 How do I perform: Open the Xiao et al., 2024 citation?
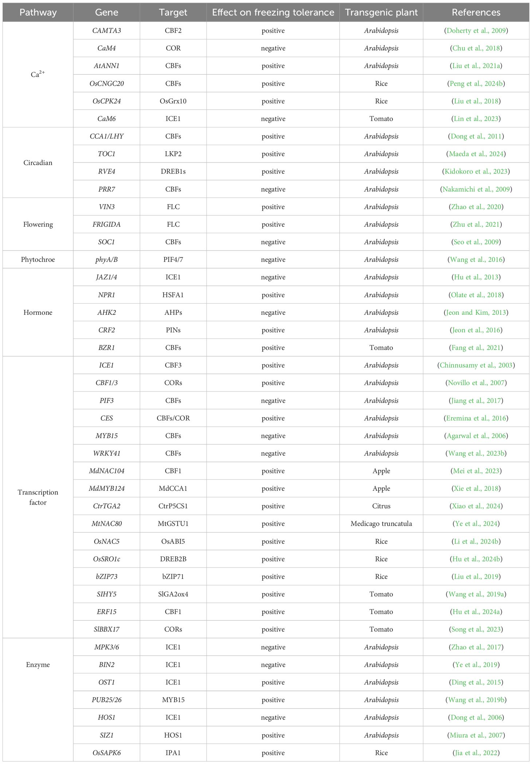[476, 506]
